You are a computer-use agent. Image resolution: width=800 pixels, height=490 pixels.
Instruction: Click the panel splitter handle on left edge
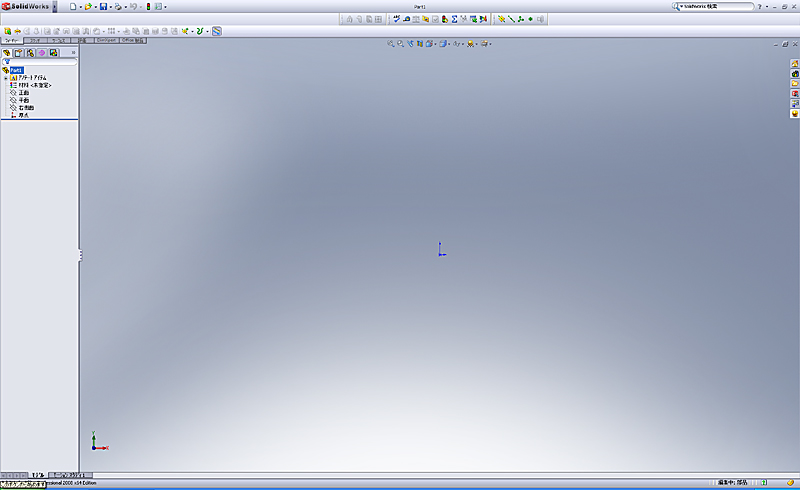pos(80,256)
